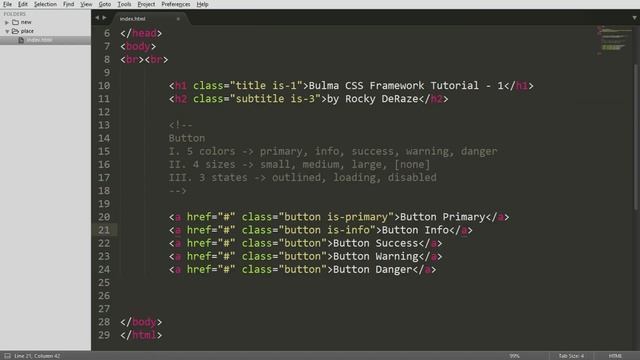Viewport: 640px width, 360px height.
Task: Expand the 'new' folder arrow
Action: tap(7, 22)
